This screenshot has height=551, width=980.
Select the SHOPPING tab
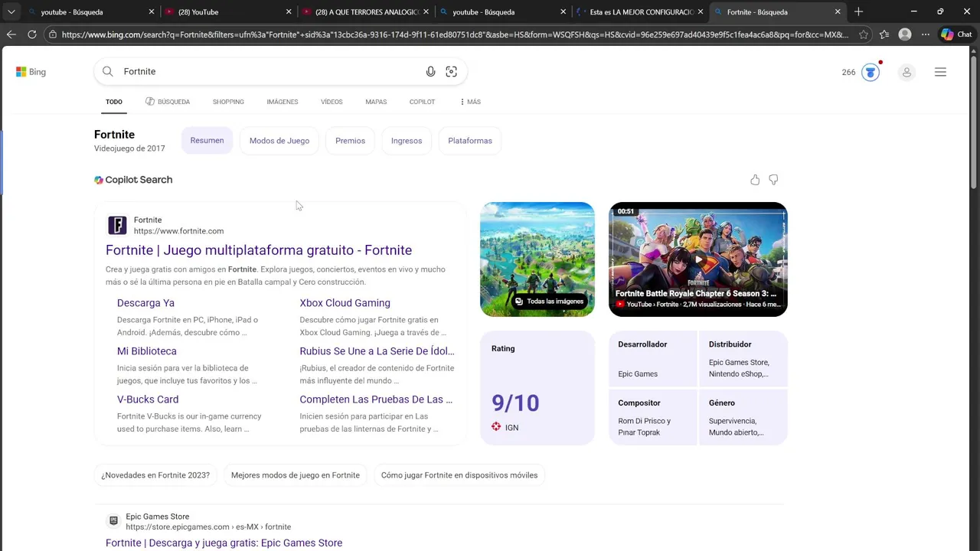click(228, 102)
